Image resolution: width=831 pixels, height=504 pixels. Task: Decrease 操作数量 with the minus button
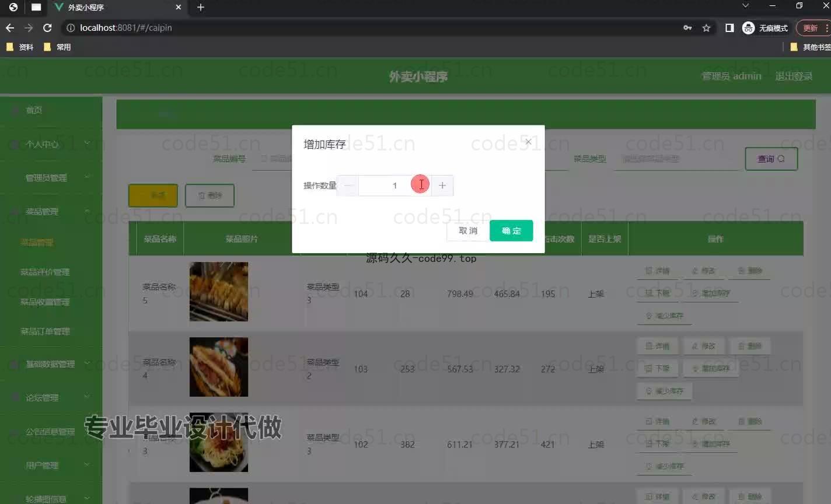pyautogui.click(x=348, y=185)
